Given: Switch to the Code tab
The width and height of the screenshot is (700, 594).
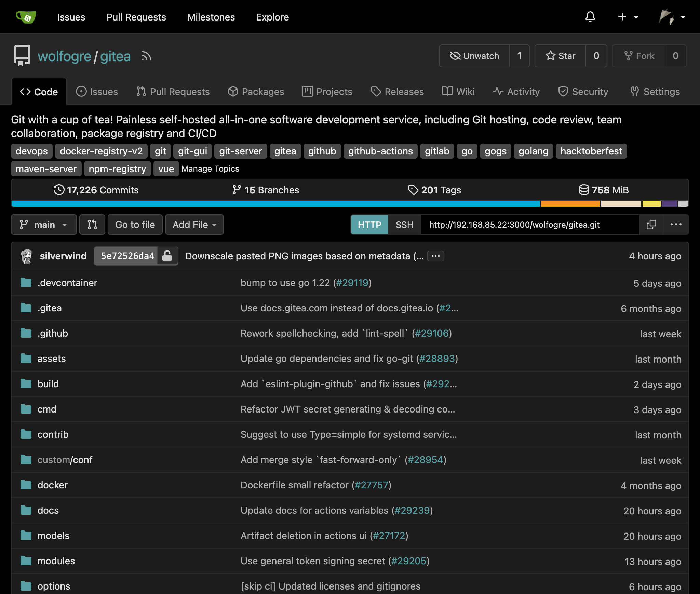Looking at the screenshot, I should pyautogui.click(x=39, y=92).
